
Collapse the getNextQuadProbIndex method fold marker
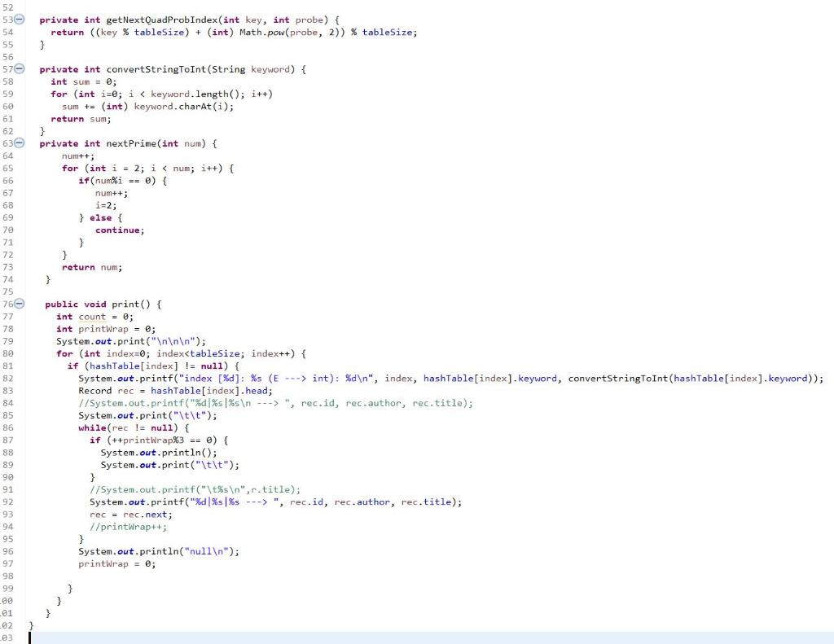(20, 20)
